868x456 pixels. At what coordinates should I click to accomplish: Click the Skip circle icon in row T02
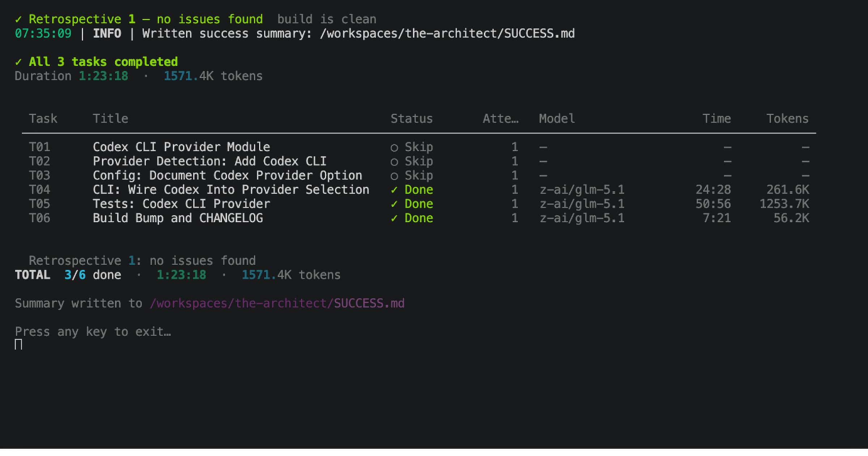coord(394,162)
